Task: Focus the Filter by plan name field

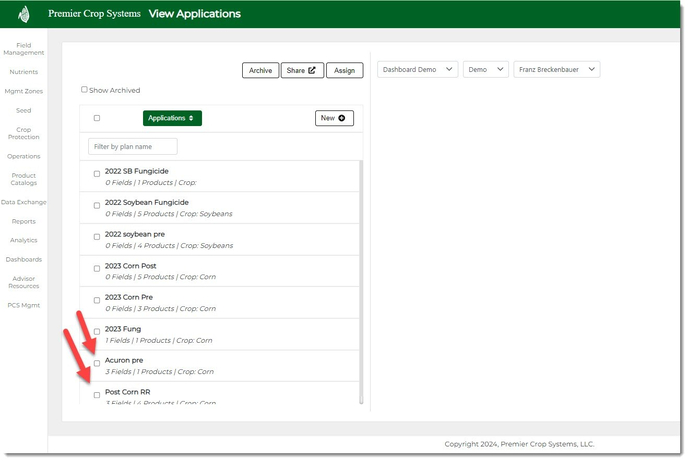Action: tap(133, 147)
